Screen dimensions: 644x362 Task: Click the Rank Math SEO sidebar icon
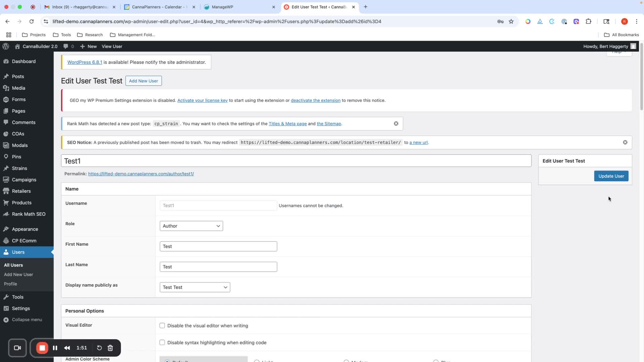6,214
